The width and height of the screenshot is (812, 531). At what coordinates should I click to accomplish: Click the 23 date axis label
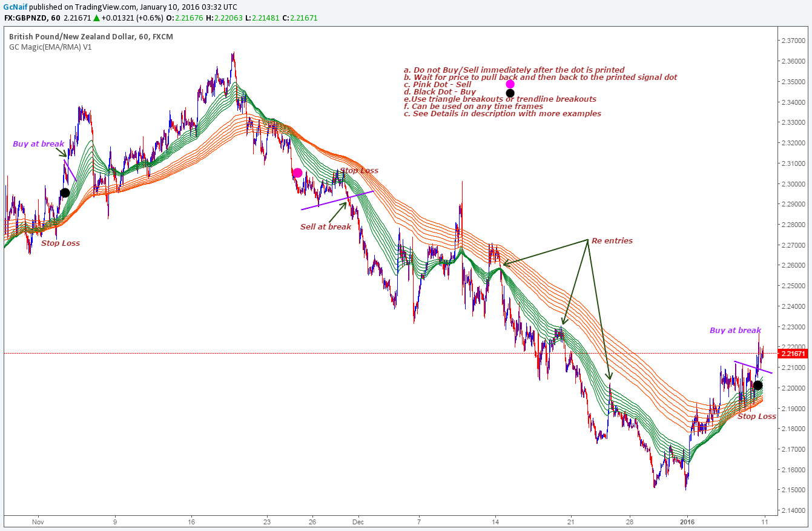pyautogui.click(x=267, y=521)
